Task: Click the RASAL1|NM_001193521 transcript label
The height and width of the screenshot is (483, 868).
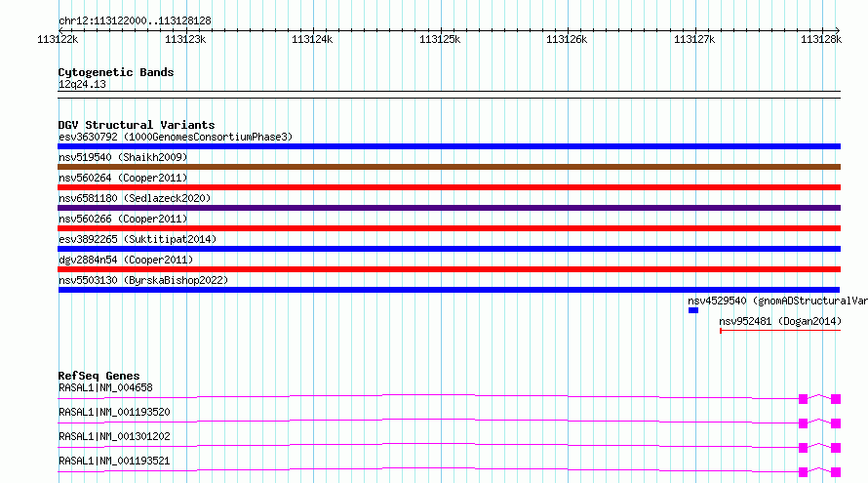Action: point(114,461)
